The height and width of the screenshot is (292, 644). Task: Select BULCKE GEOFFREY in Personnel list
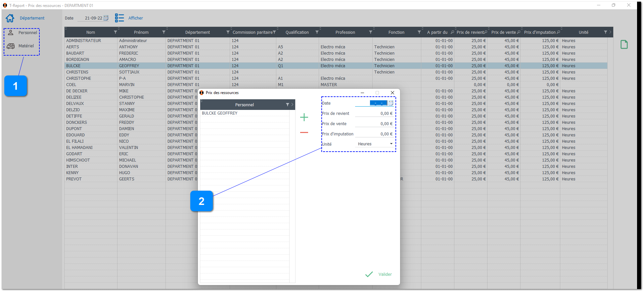coord(220,113)
